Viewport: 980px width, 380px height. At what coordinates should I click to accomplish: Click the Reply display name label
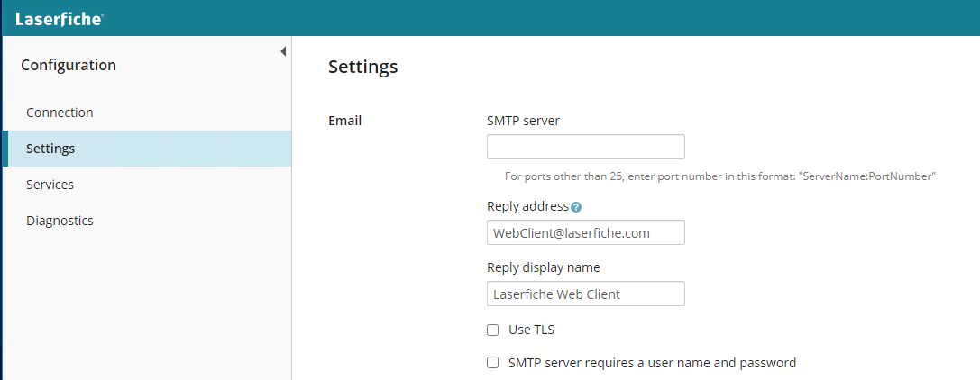pyautogui.click(x=544, y=267)
